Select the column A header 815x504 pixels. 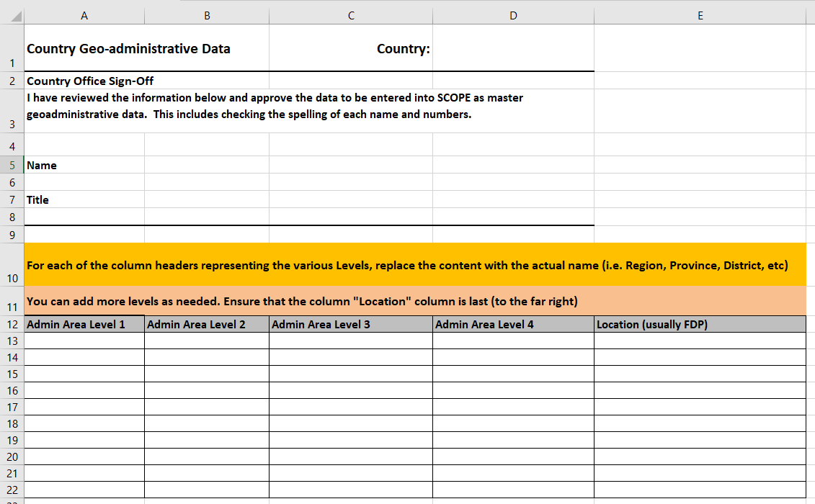click(x=84, y=16)
